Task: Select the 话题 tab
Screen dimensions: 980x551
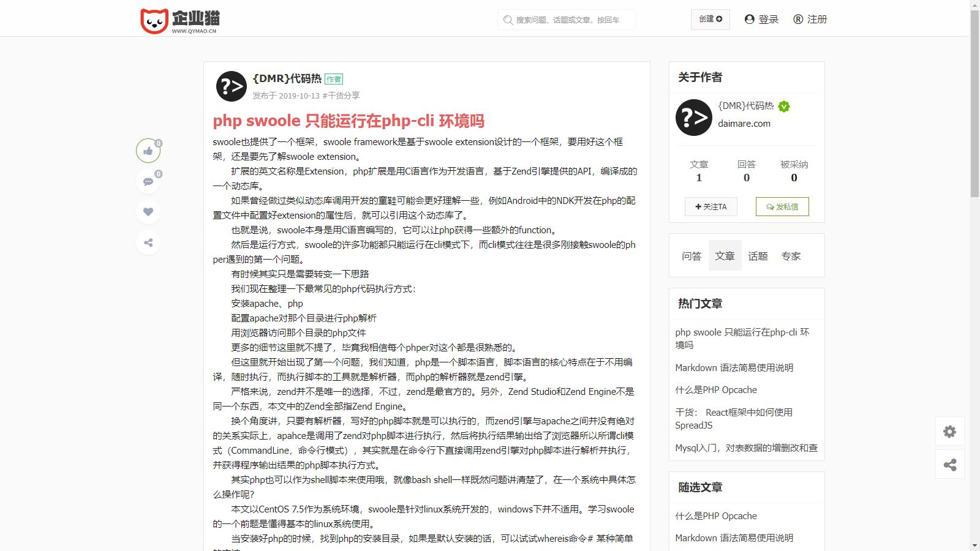Action: click(758, 256)
